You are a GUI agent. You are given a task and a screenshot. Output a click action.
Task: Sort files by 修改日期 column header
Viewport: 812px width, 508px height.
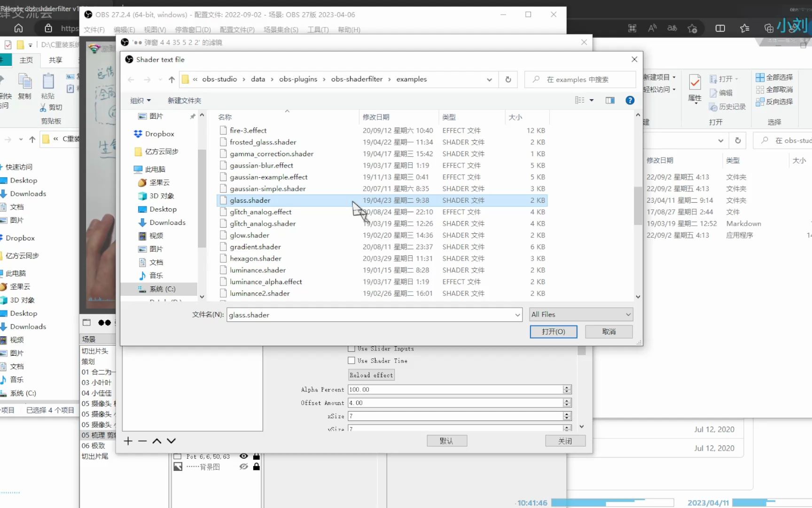pyautogui.click(x=398, y=117)
